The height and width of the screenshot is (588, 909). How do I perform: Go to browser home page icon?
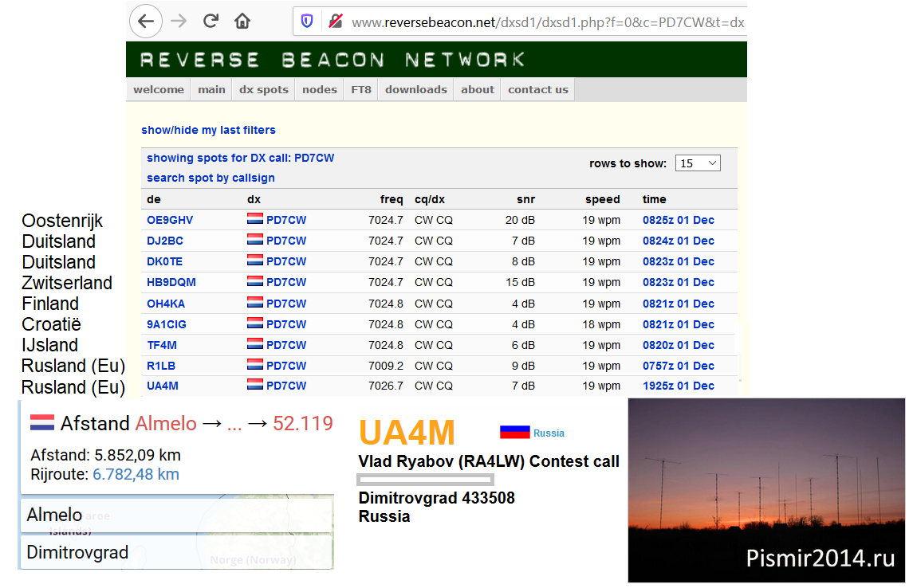tap(242, 22)
